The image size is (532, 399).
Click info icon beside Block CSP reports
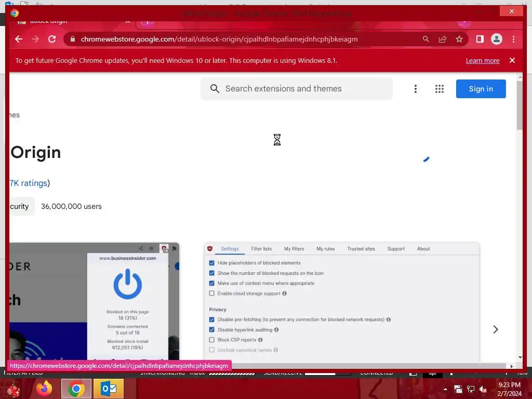pos(260,340)
